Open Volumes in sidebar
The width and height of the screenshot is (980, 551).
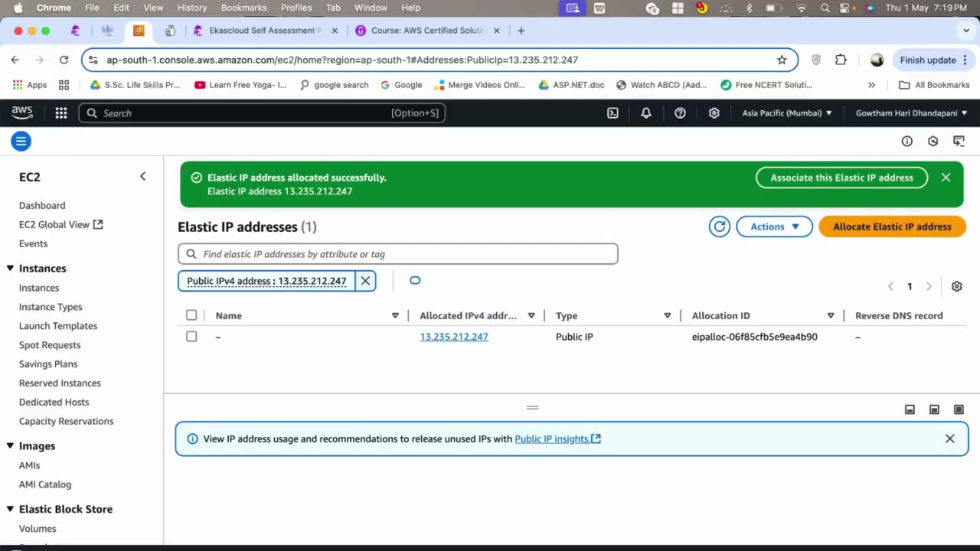pos(38,529)
